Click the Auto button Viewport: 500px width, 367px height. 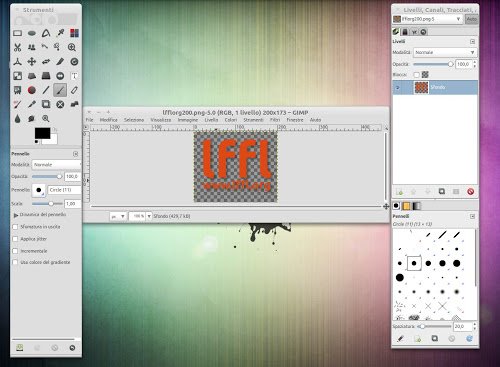[471, 19]
